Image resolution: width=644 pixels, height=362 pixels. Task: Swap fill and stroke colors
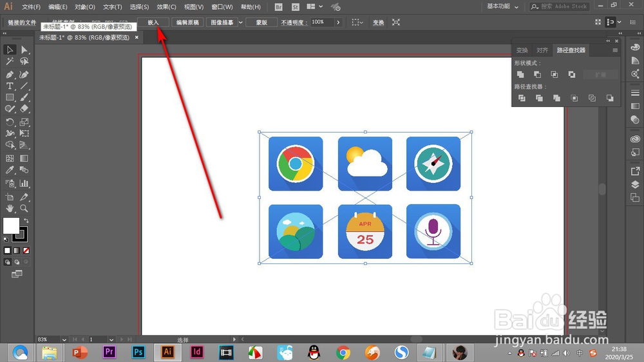click(x=26, y=221)
